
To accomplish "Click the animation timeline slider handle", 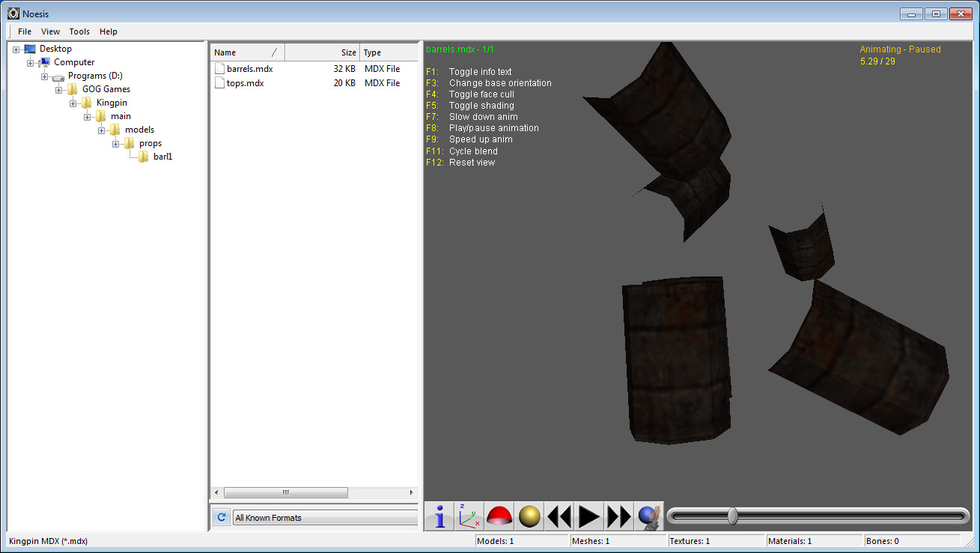I will [733, 516].
